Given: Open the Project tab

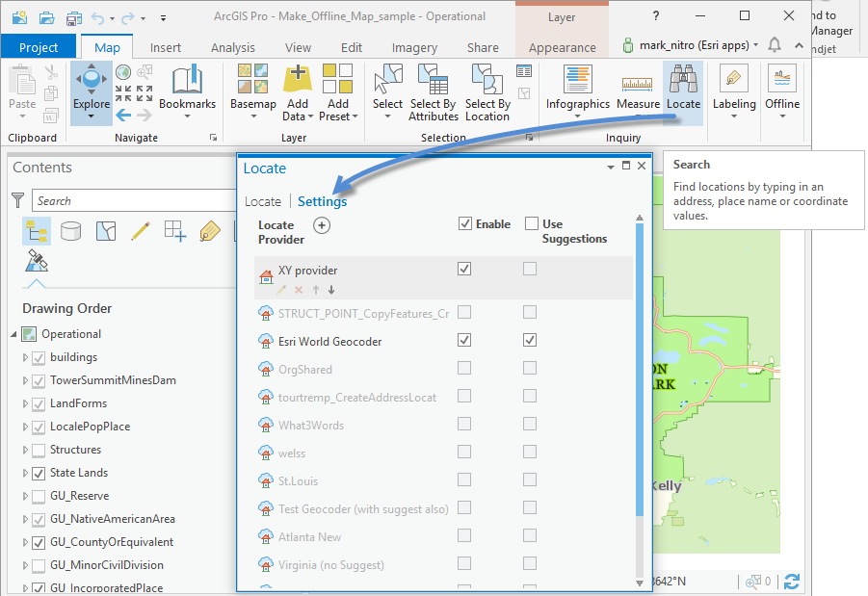Looking at the screenshot, I should coord(39,47).
